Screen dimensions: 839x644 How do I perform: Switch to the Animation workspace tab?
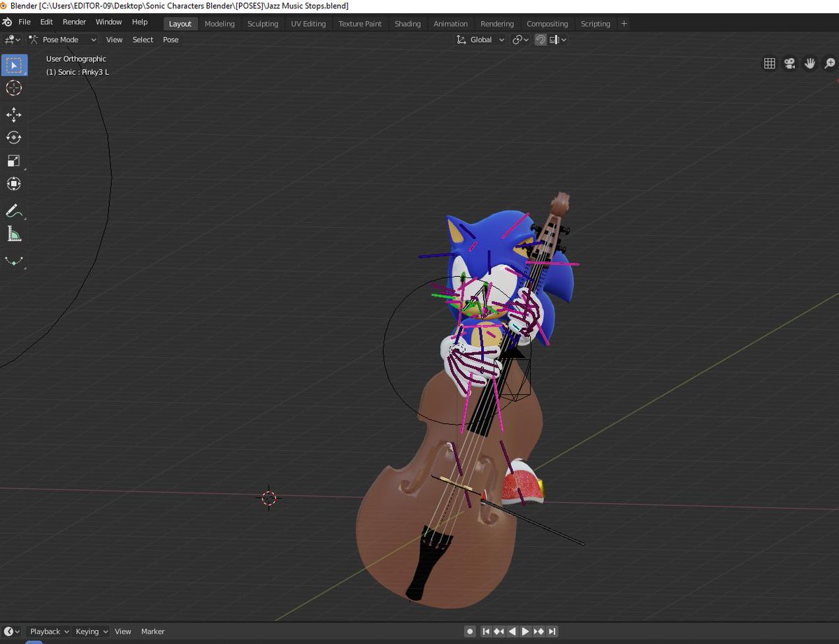(x=450, y=24)
